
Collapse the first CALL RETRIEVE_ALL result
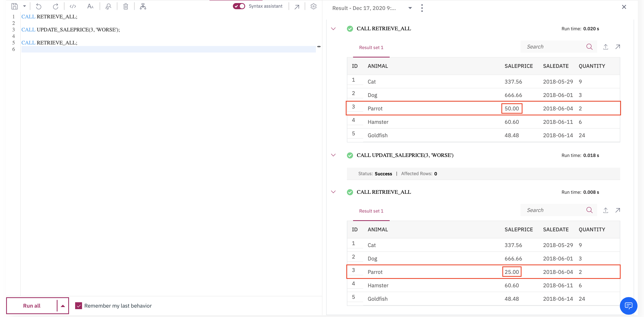click(x=333, y=29)
